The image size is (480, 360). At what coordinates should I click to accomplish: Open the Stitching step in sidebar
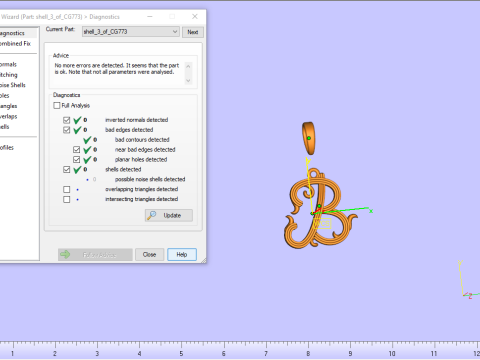9,75
